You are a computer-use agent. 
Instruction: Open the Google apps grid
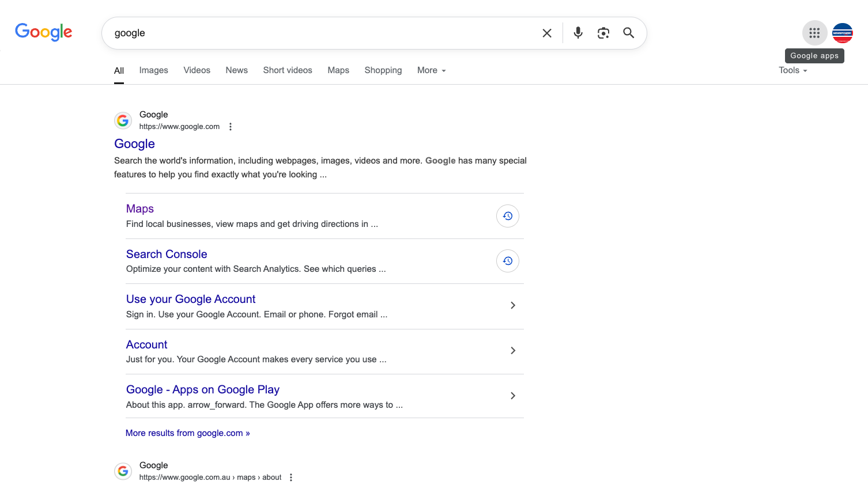814,33
